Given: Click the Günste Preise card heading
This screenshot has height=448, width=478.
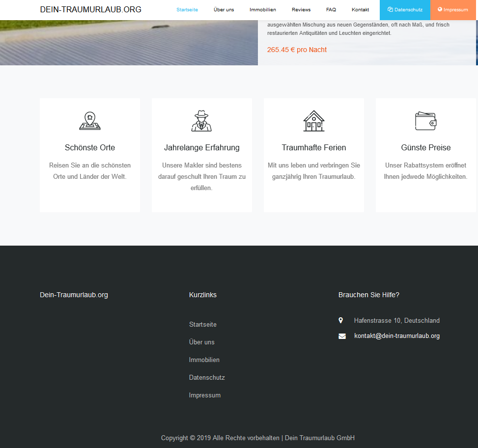Looking at the screenshot, I should [x=425, y=147].
